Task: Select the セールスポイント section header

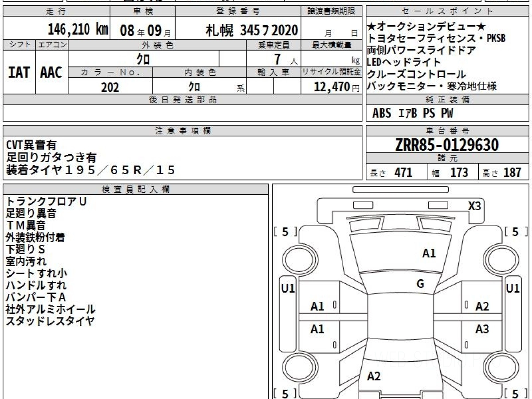Action: click(x=447, y=12)
